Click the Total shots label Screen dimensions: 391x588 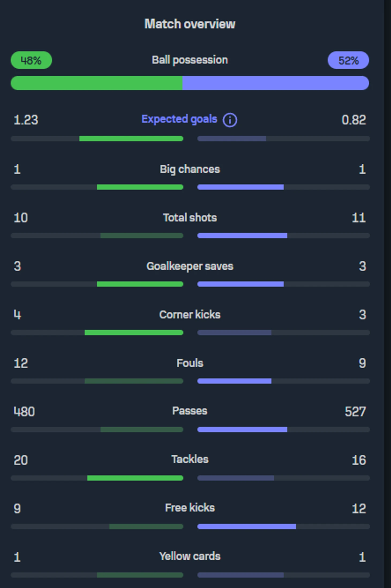click(x=190, y=218)
